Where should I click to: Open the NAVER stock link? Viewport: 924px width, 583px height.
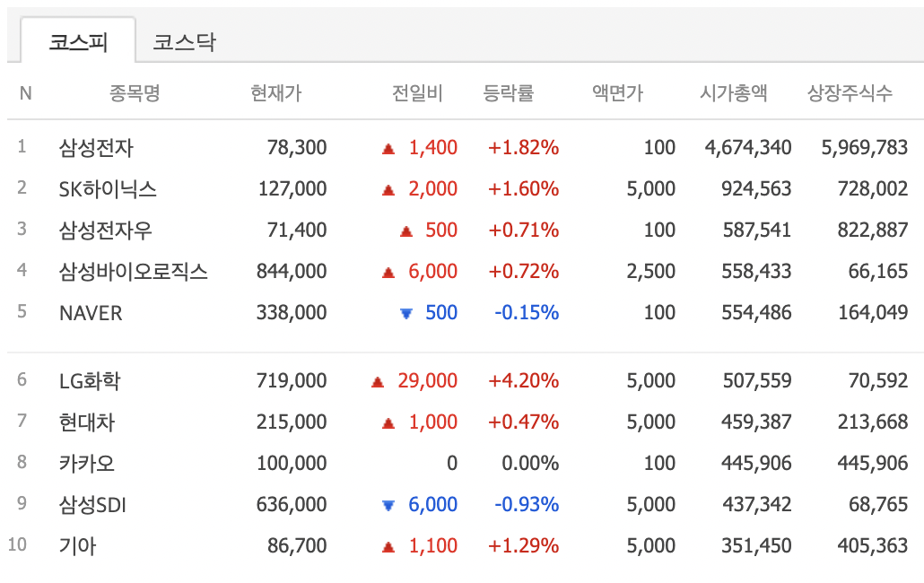point(91,313)
